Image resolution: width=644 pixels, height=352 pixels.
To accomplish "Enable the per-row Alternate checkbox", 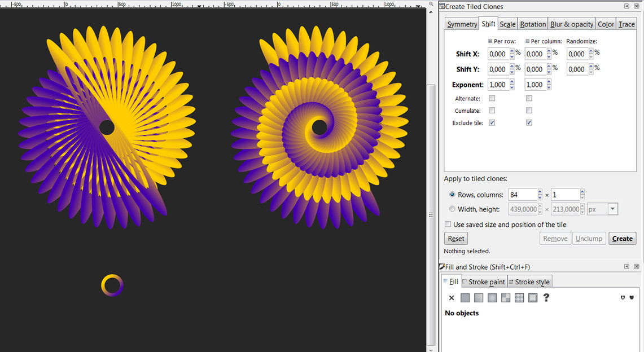I will (492, 98).
